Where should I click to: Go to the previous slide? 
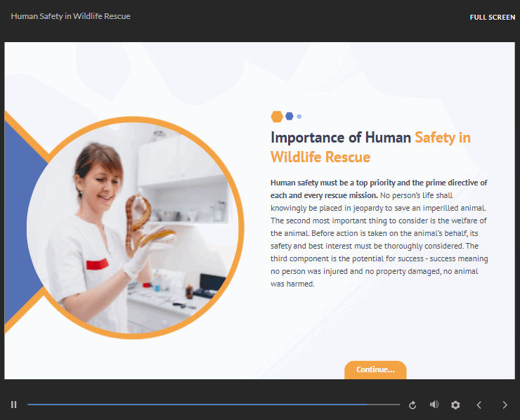479,405
